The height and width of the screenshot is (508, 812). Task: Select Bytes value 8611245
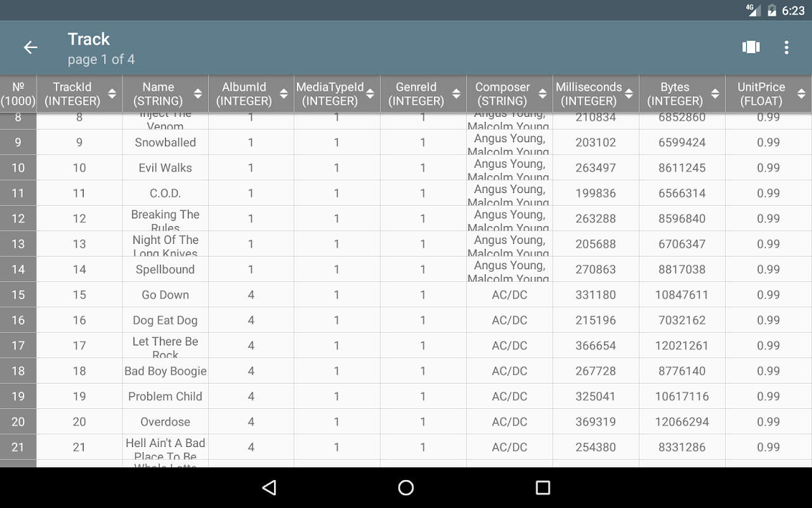point(682,168)
